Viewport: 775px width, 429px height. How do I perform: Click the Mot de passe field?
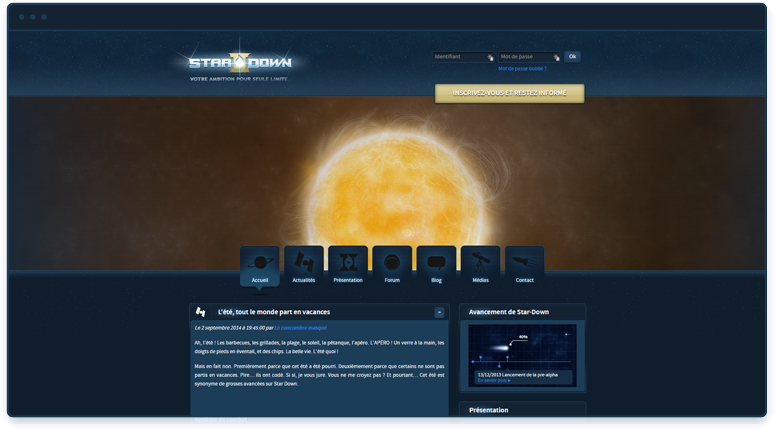(529, 57)
